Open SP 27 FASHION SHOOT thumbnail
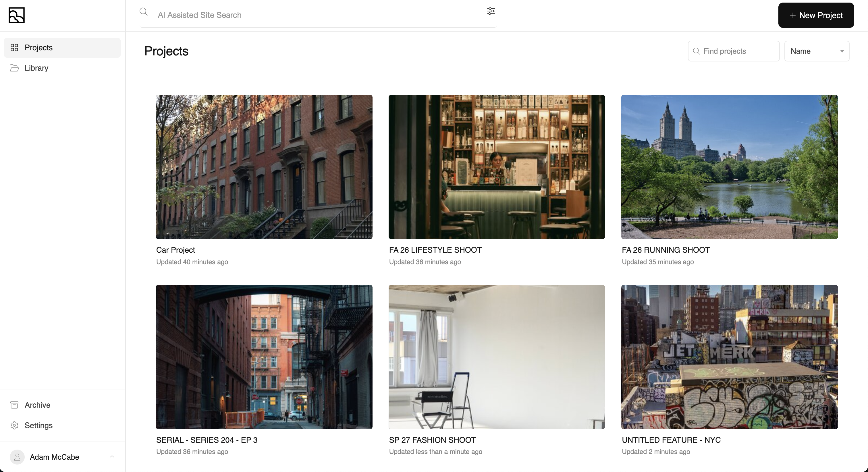 [x=497, y=357]
